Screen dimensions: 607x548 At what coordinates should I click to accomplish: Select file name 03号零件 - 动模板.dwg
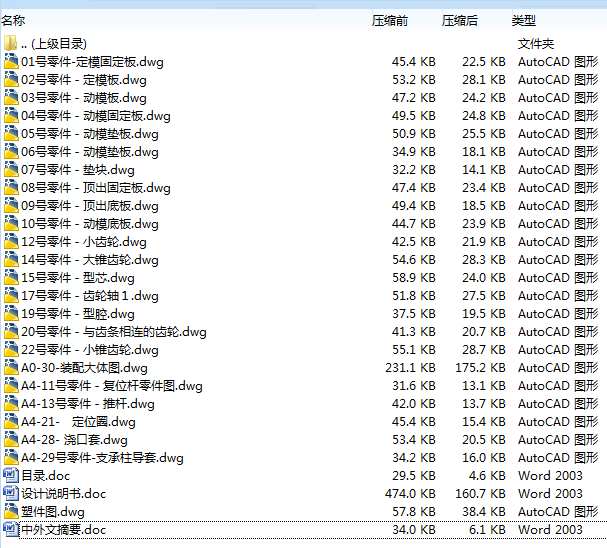click(84, 98)
